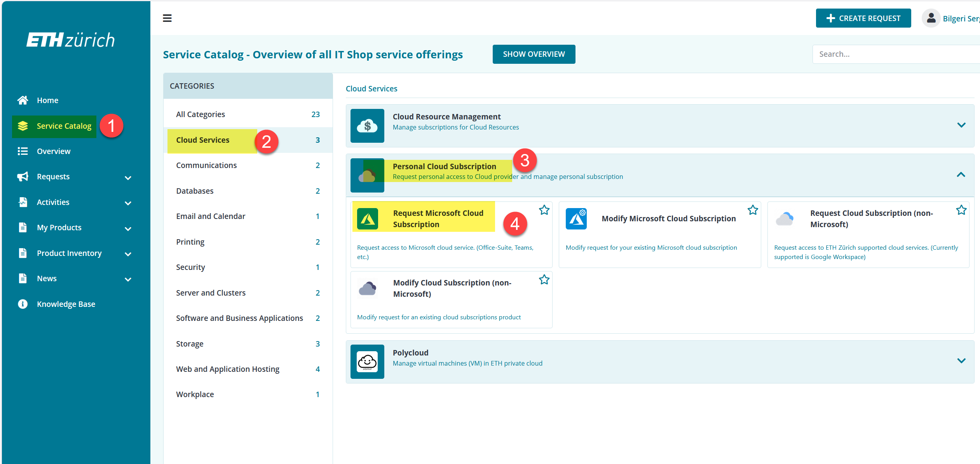980x464 pixels.
Task: Select the Security category
Action: [248, 267]
